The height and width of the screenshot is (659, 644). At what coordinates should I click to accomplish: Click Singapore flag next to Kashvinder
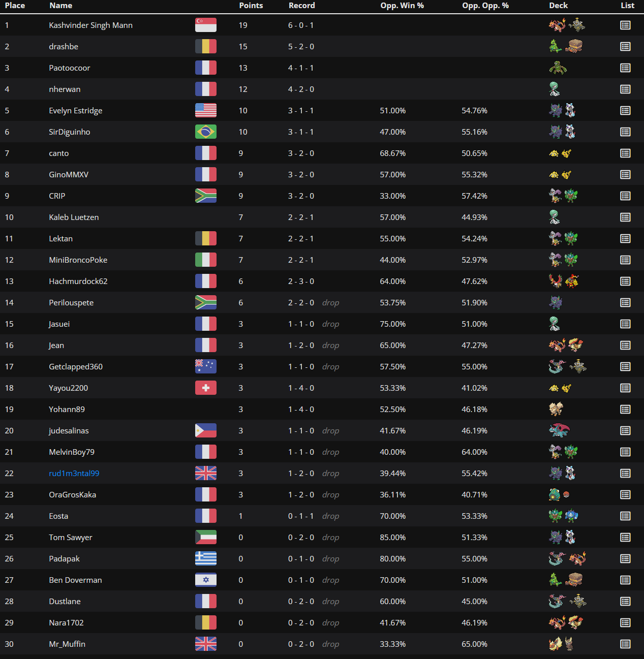[x=206, y=25]
